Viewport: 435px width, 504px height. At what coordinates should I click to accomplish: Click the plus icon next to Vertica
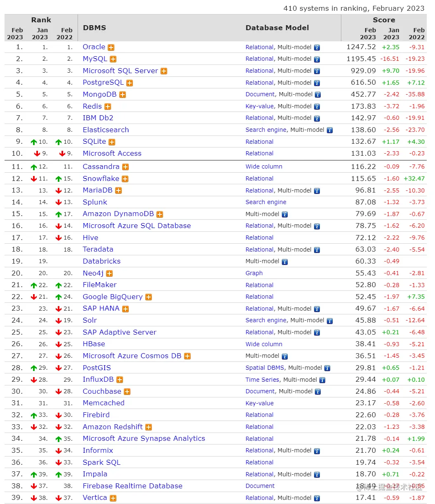(113, 498)
